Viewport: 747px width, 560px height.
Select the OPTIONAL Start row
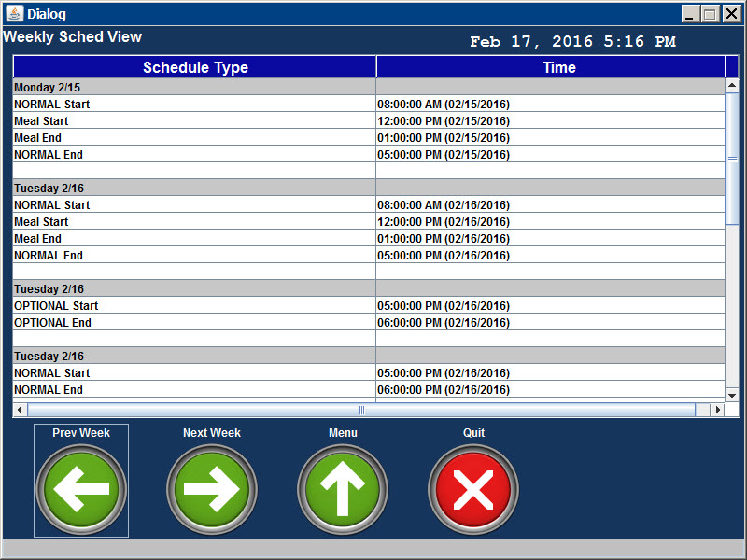click(x=194, y=306)
